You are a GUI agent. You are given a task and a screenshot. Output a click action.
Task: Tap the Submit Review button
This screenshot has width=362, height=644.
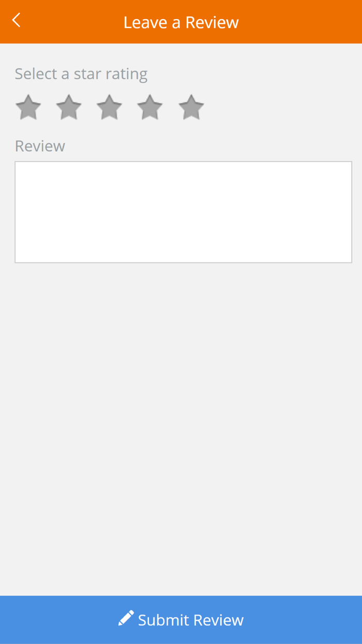pyautogui.click(x=181, y=620)
